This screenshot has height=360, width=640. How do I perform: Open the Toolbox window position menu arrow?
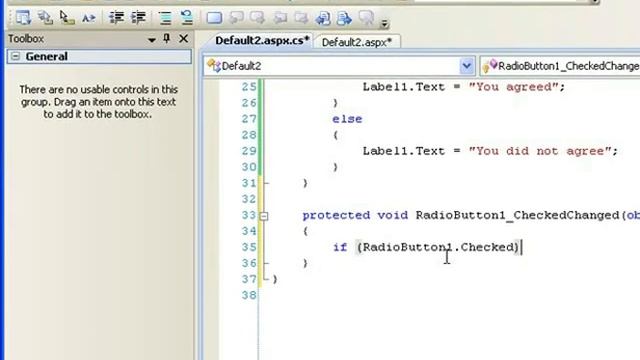[x=151, y=40]
